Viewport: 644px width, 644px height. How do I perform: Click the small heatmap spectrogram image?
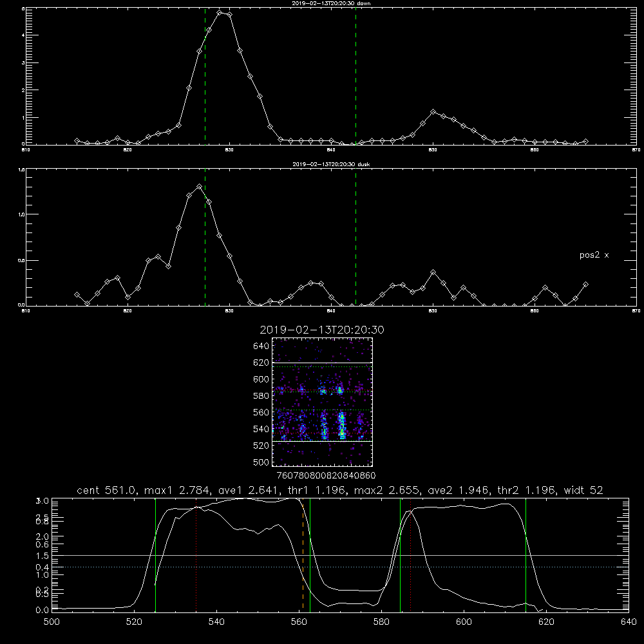point(322,402)
